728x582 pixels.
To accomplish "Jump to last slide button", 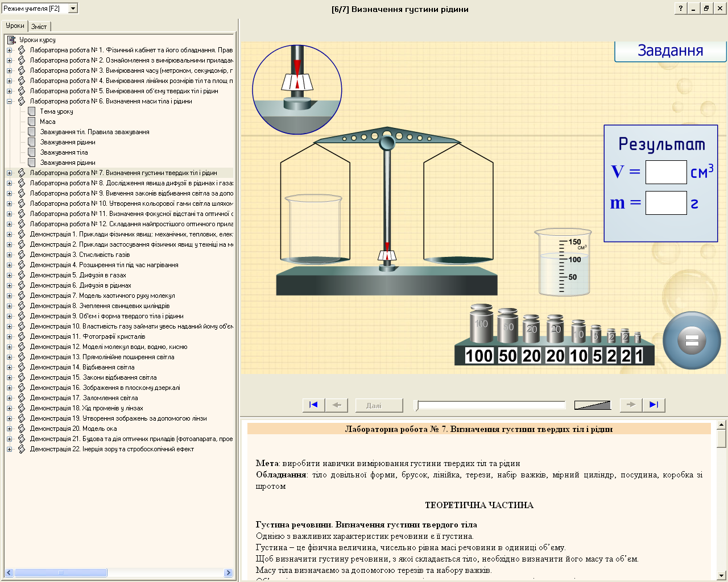I will [653, 405].
